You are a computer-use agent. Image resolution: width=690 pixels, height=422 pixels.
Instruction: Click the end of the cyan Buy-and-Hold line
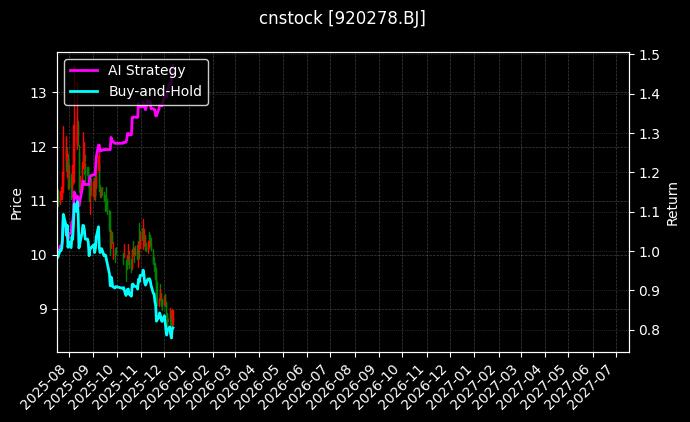[173, 329]
